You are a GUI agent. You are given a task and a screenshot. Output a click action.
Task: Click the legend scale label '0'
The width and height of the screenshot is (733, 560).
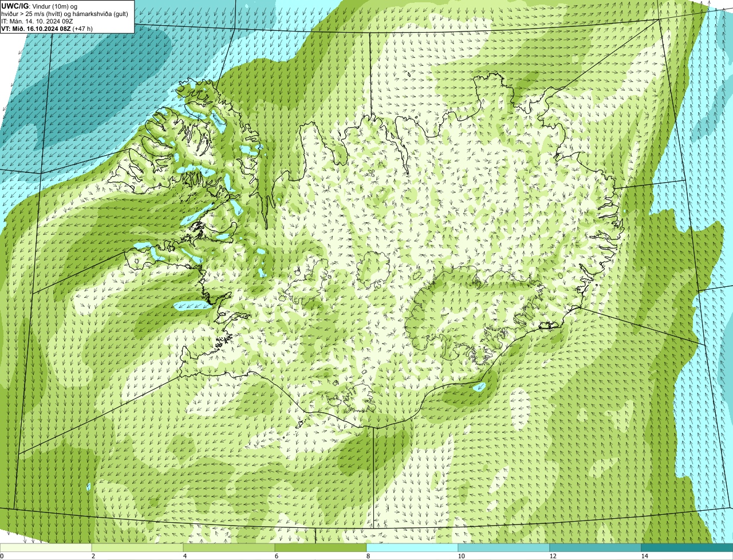(2, 556)
